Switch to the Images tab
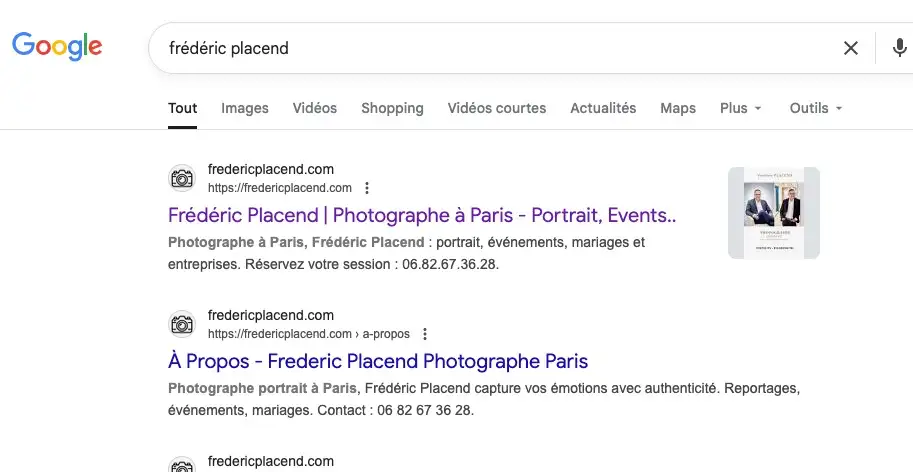This screenshot has width=913, height=472. coord(245,108)
